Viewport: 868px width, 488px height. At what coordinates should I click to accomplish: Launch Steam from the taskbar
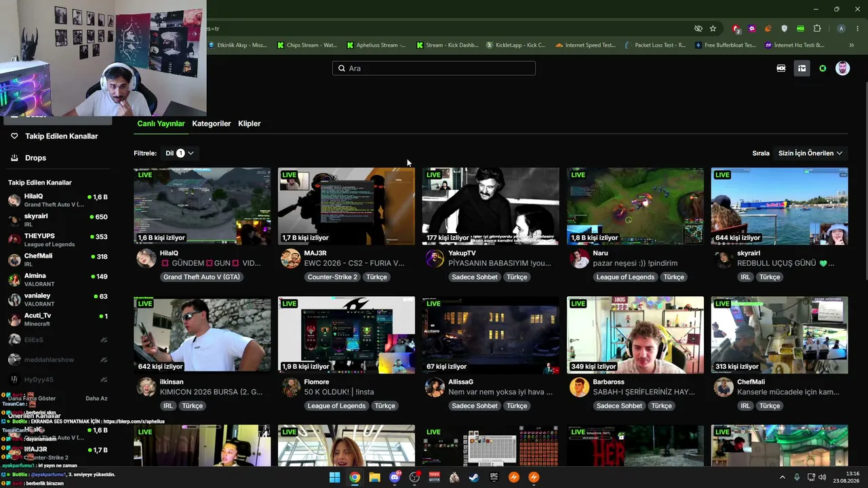coord(474,477)
